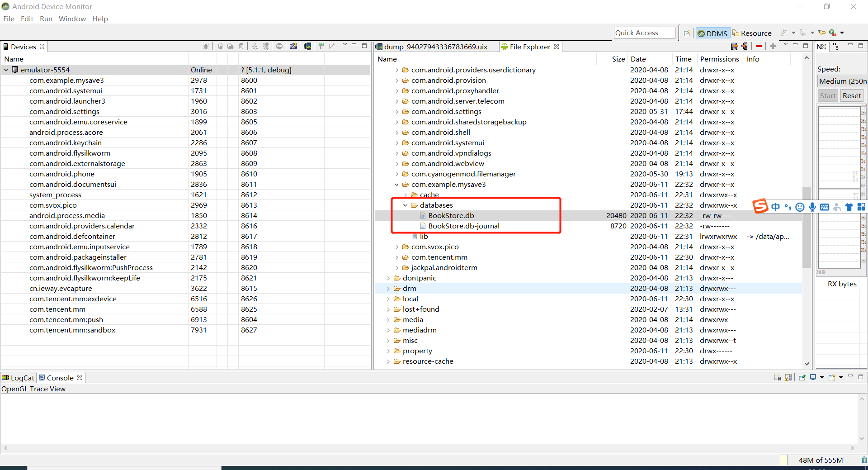The height and width of the screenshot is (470, 868).
Task: Select the BookStore.db file
Action: tap(451, 215)
